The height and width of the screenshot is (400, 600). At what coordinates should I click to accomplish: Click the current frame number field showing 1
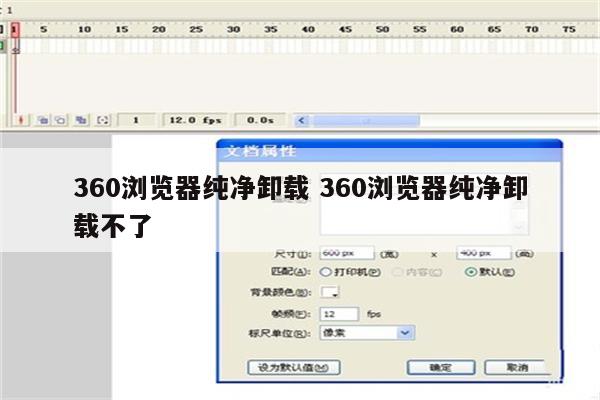(136, 121)
